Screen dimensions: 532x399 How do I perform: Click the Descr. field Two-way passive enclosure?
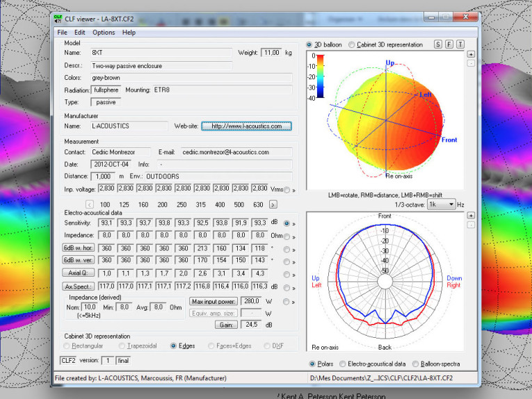point(161,66)
